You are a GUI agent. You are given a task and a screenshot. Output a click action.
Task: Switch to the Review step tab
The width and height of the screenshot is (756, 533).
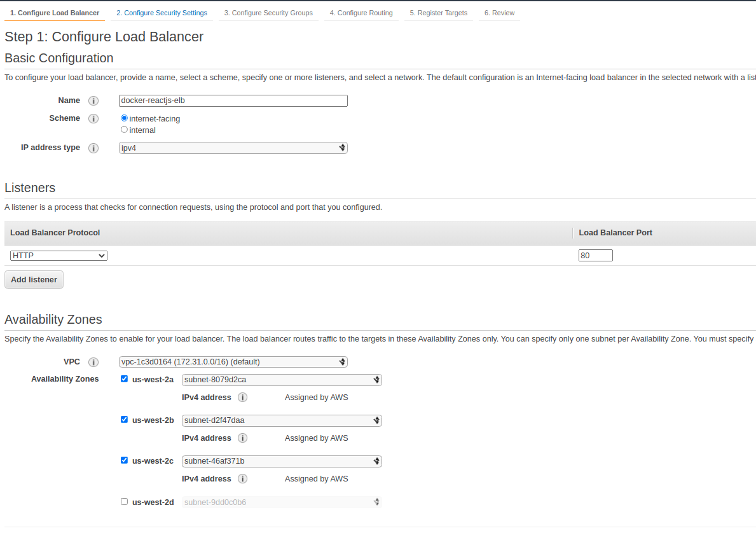click(x=499, y=13)
